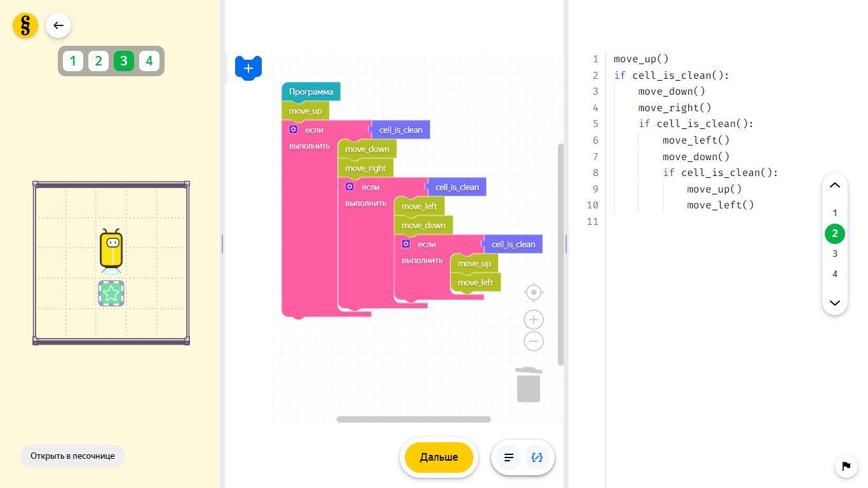
Task: Center the workspace with crosshair icon
Action: 534,292
